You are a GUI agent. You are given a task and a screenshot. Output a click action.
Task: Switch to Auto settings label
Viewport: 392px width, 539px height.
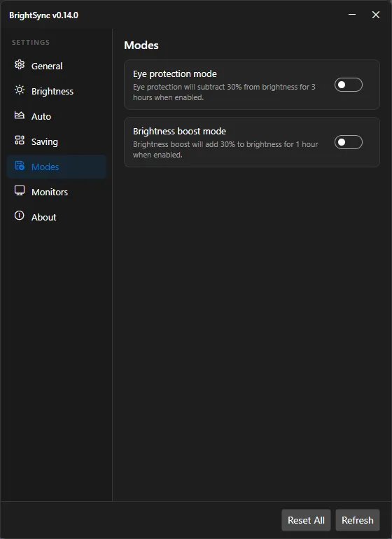pyautogui.click(x=41, y=116)
